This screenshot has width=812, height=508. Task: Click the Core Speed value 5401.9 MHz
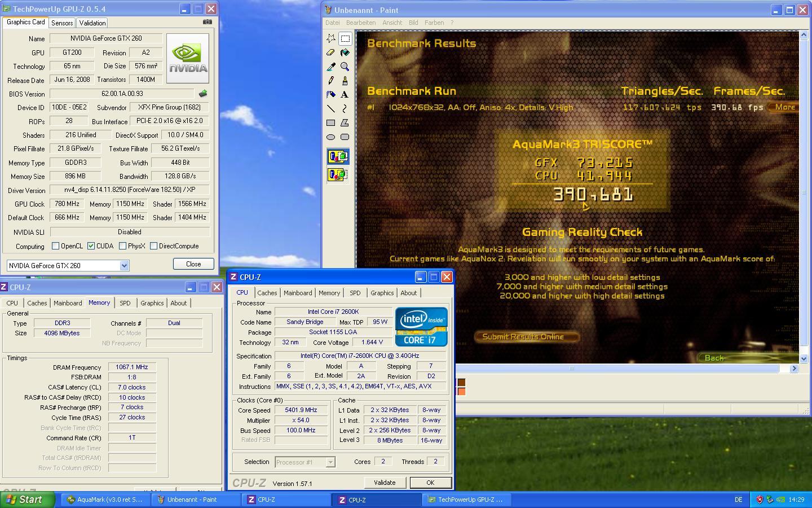pos(301,410)
